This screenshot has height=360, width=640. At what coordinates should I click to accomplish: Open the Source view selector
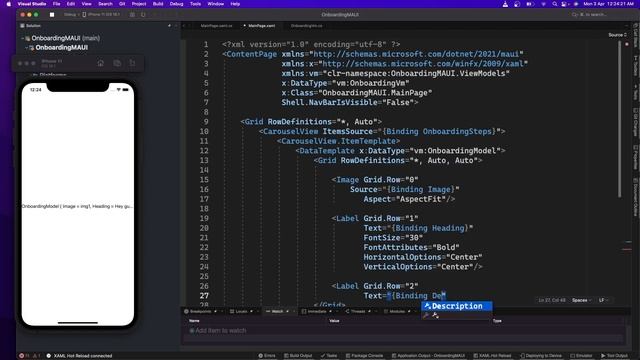point(617,35)
